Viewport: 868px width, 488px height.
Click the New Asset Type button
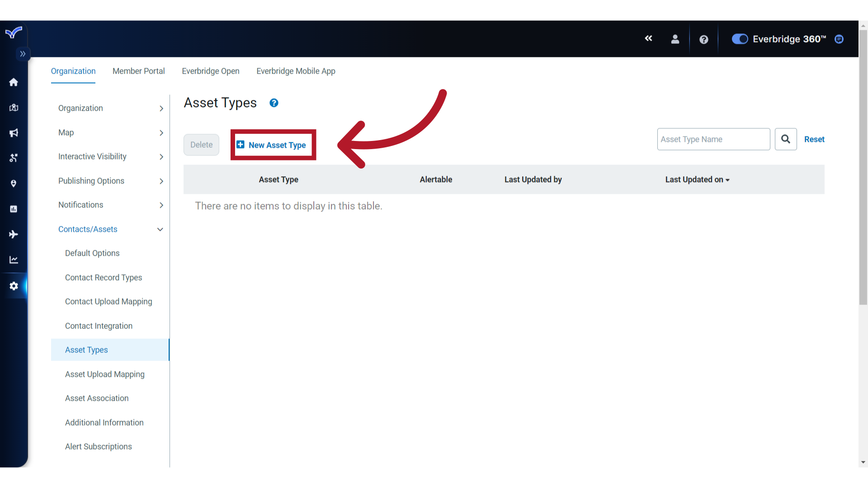pos(273,145)
